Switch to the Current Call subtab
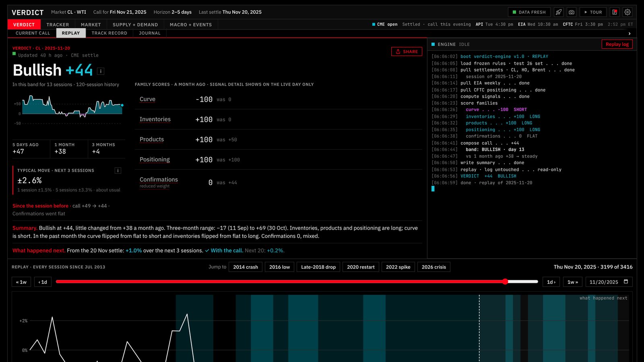The height and width of the screenshot is (362, 644). click(x=33, y=33)
